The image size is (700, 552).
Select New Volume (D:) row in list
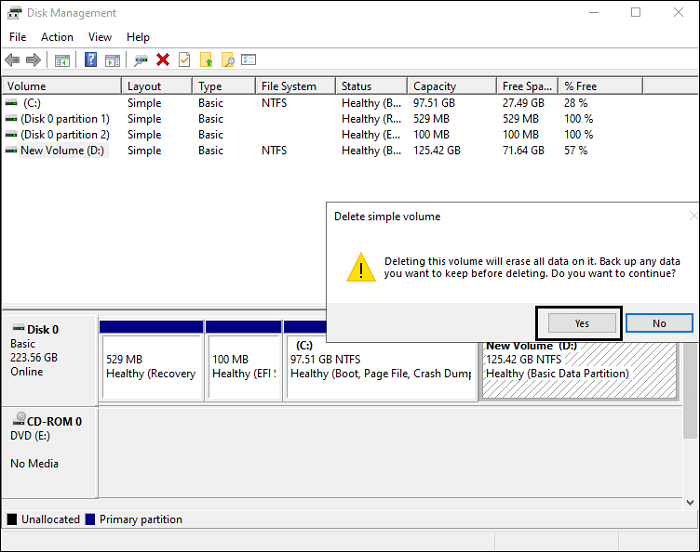pos(63,151)
